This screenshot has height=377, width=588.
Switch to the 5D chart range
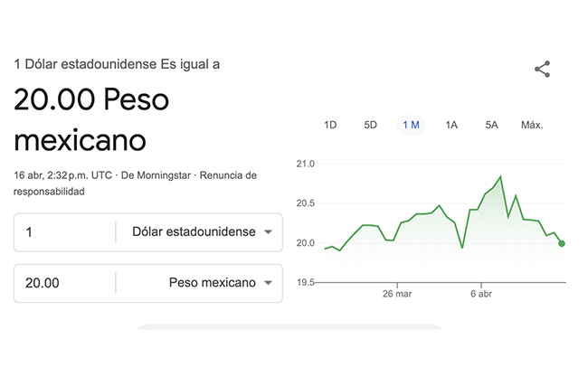pyautogui.click(x=370, y=125)
